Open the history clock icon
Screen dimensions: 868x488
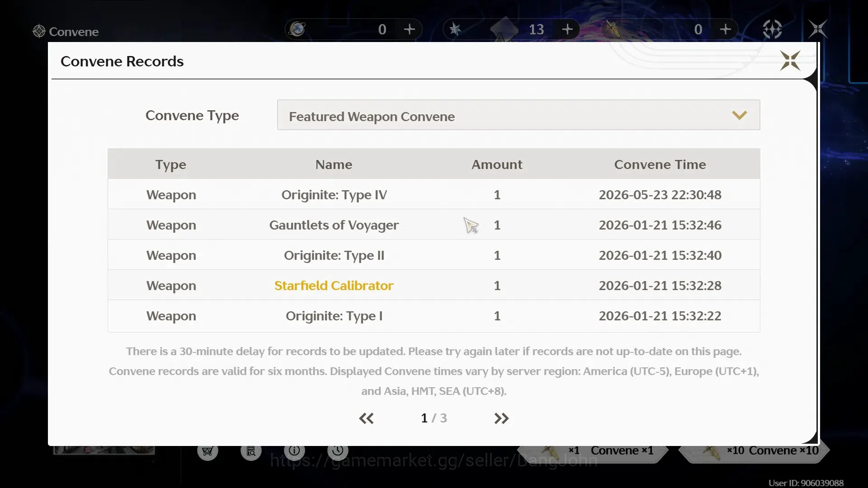coord(338,450)
